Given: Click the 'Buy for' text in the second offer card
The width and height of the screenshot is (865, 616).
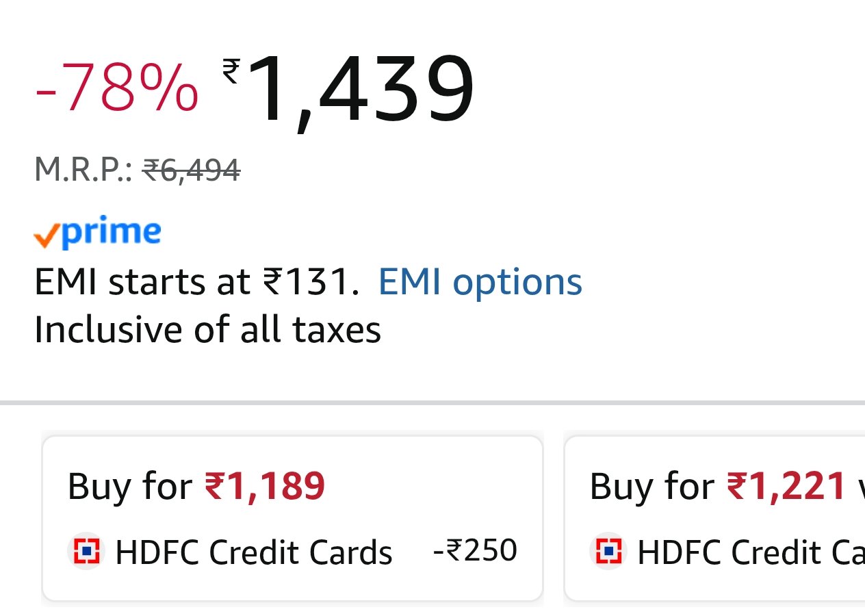Looking at the screenshot, I should click(651, 487).
